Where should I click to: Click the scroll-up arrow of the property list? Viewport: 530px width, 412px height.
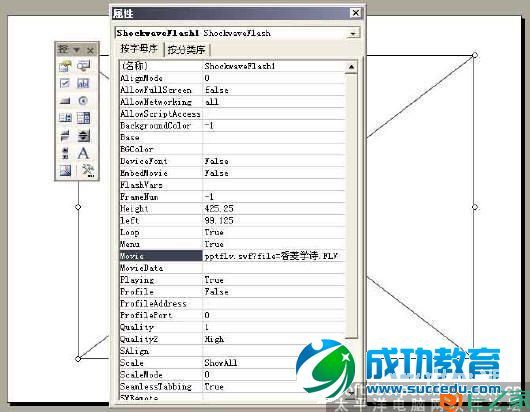click(351, 67)
